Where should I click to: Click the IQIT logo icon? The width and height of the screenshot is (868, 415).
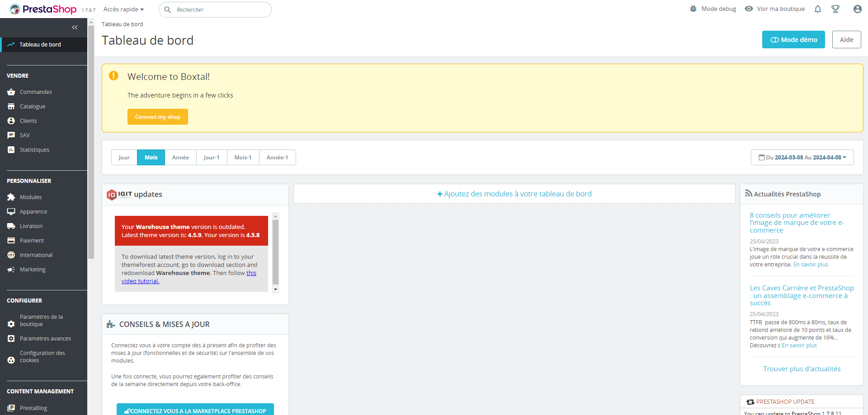tap(112, 195)
